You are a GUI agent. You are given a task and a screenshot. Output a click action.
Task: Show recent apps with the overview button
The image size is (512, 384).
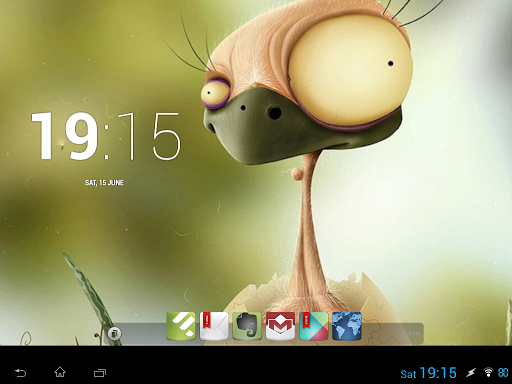click(x=100, y=373)
